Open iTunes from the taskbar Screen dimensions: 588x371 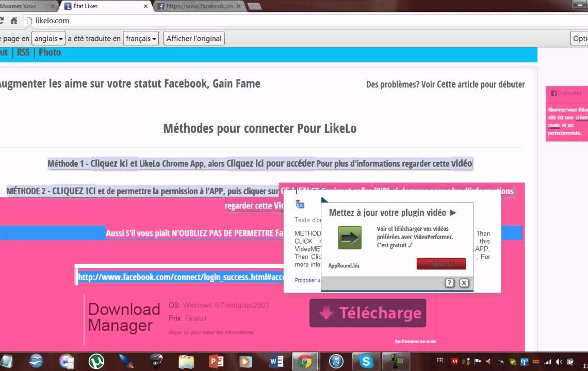point(336,361)
